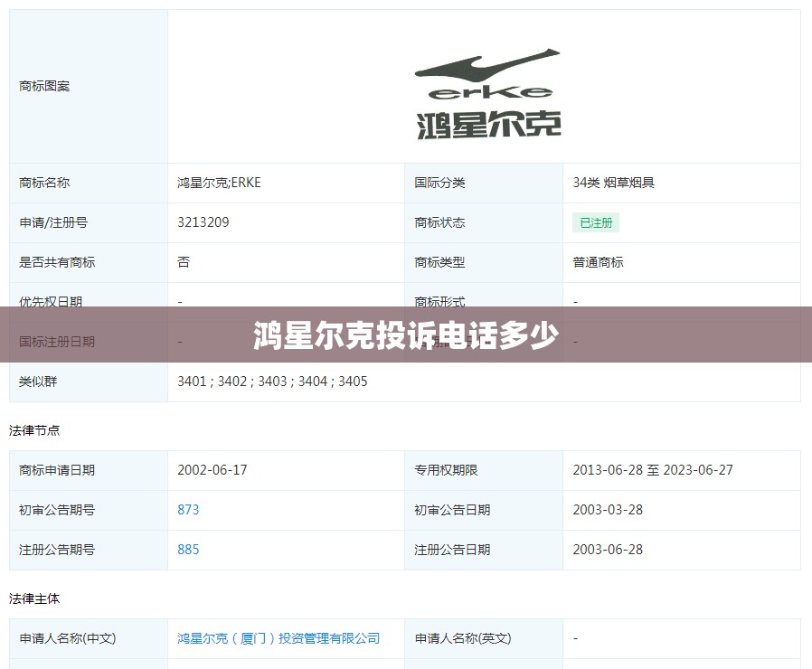Viewport: 812px width, 669px height.
Task: Open registration announcement issue 885
Action: coord(188,550)
